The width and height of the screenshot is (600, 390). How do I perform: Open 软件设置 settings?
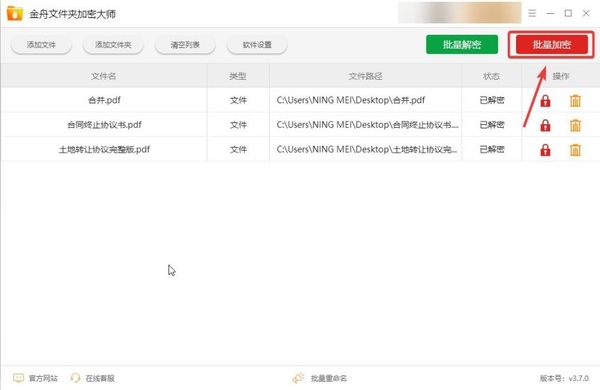257,45
